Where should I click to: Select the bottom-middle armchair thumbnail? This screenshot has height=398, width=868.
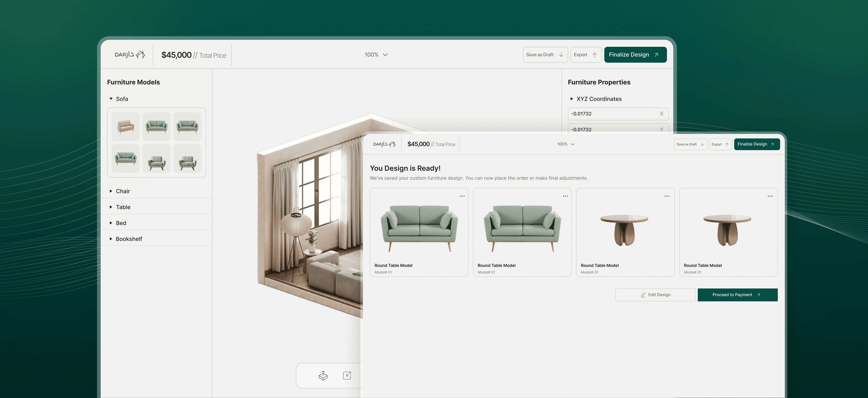[x=157, y=158]
